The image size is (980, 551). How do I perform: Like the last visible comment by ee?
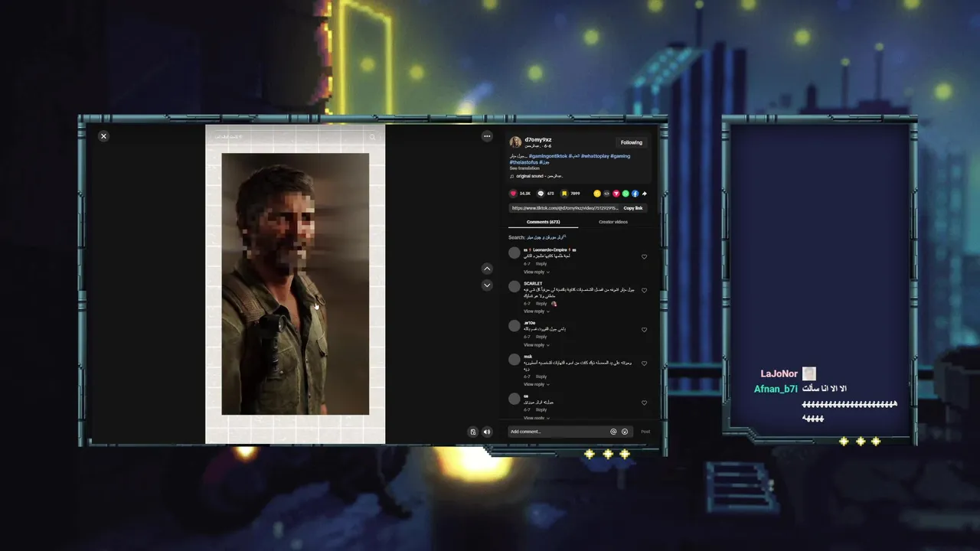[644, 403]
